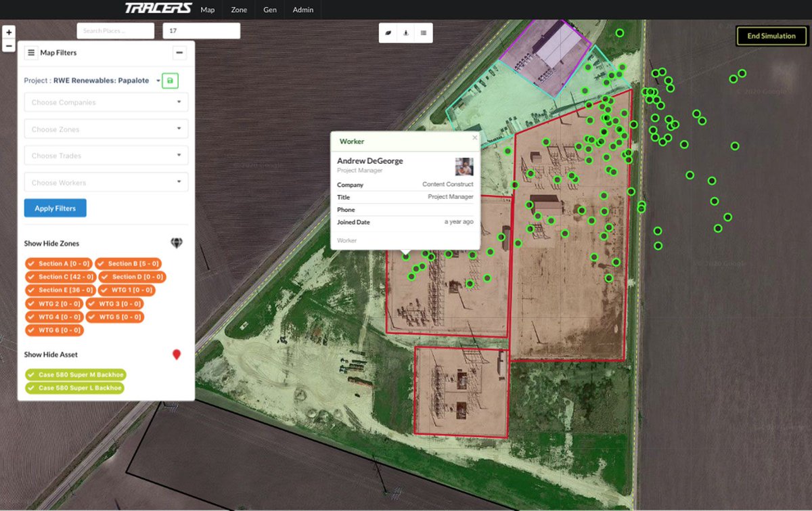This screenshot has height=511, width=812.
Task: Toggle WTG 4 [0 - 0] zone
Action: click(54, 317)
